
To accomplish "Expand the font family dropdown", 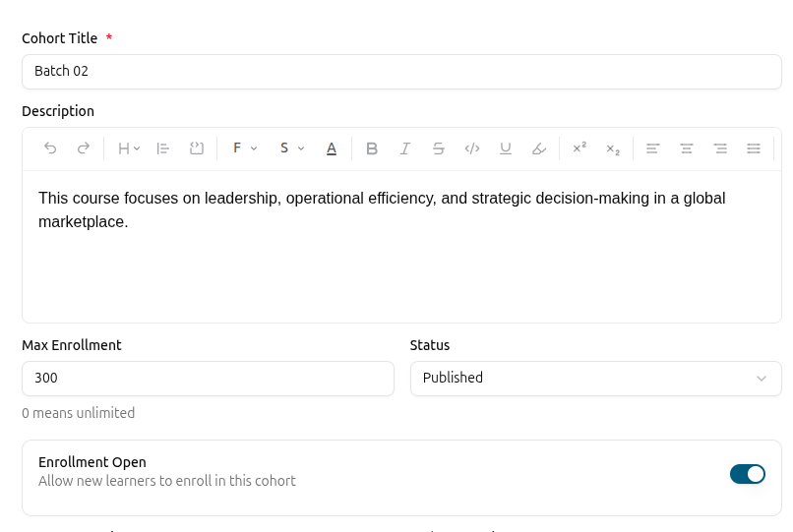I will [x=245, y=148].
